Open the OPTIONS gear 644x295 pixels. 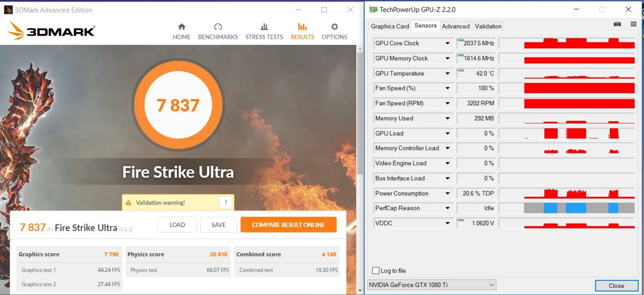[335, 31]
